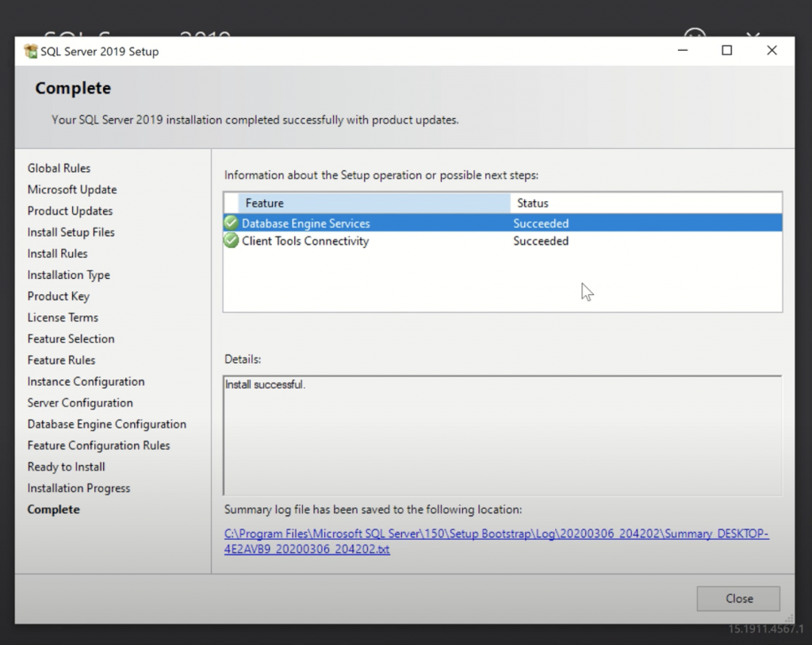The height and width of the screenshot is (645, 812).
Task: Close the setup window with the X
Action: 772,50
